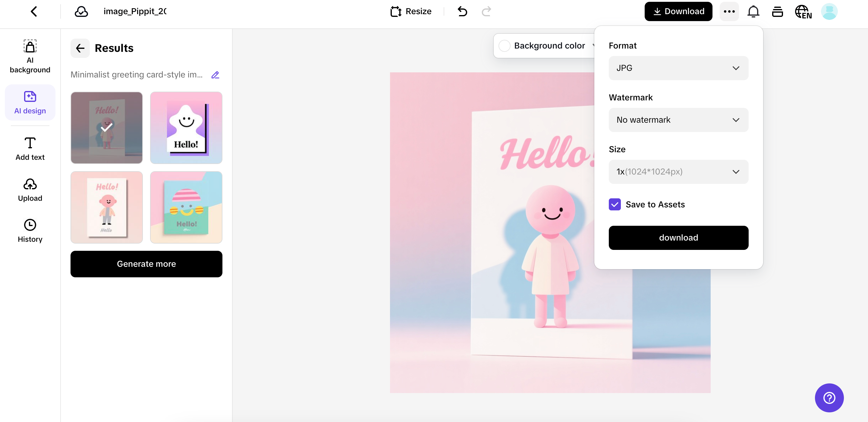
Task: Open the notifications bell
Action: [x=753, y=11]
